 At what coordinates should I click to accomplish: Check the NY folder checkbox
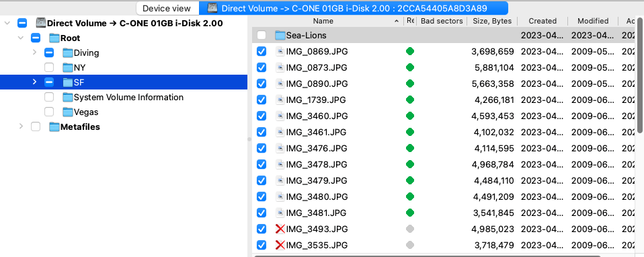[x=49, y=68]
